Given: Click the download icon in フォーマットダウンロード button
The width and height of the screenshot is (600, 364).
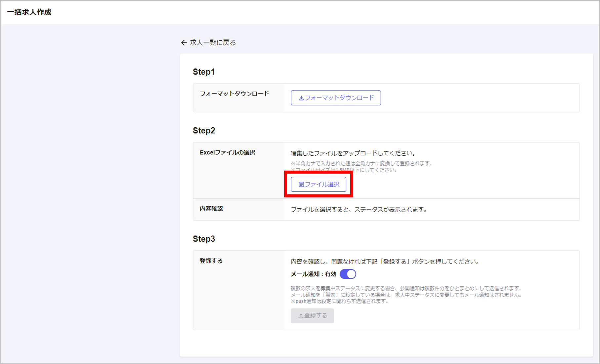Looking at the screenshot, I should point(301,98).
